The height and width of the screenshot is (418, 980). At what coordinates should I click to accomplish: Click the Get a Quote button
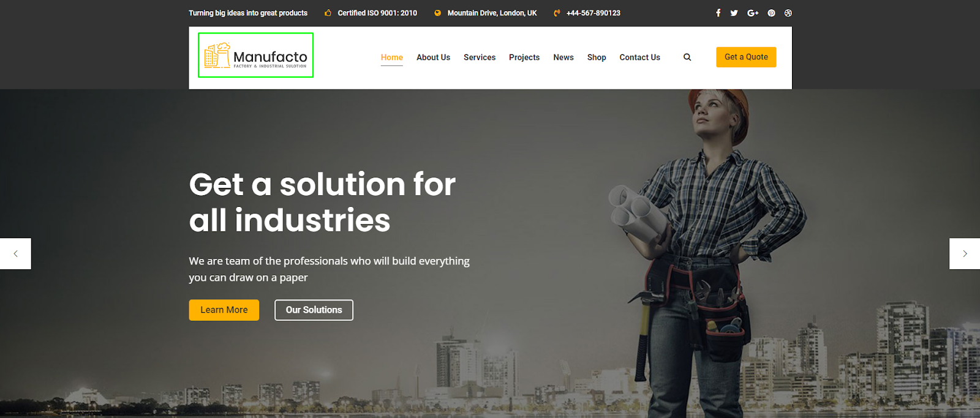tap(746, 57)
